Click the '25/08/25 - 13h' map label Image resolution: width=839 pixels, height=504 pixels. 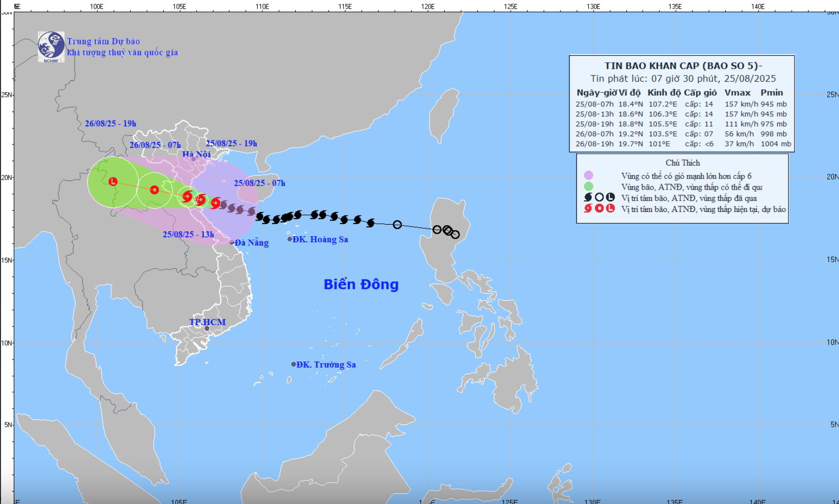(188, 234)
